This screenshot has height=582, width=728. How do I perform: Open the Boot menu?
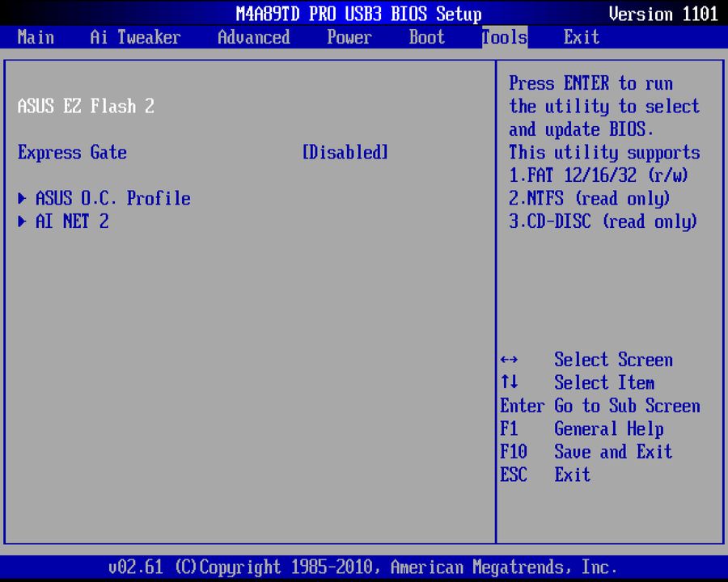tap(426, 37)
